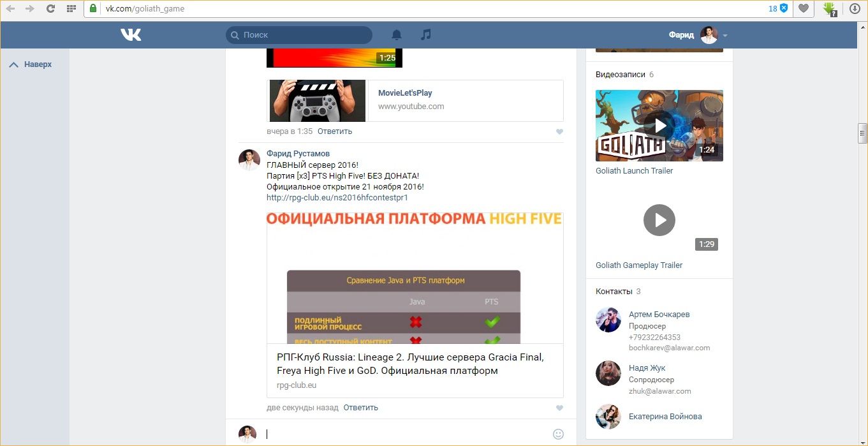Open the РПГ-Клуб Russia Lineage 2 title
The height and width of the screenshot is (446, 868).
click(x=410, y=364)
